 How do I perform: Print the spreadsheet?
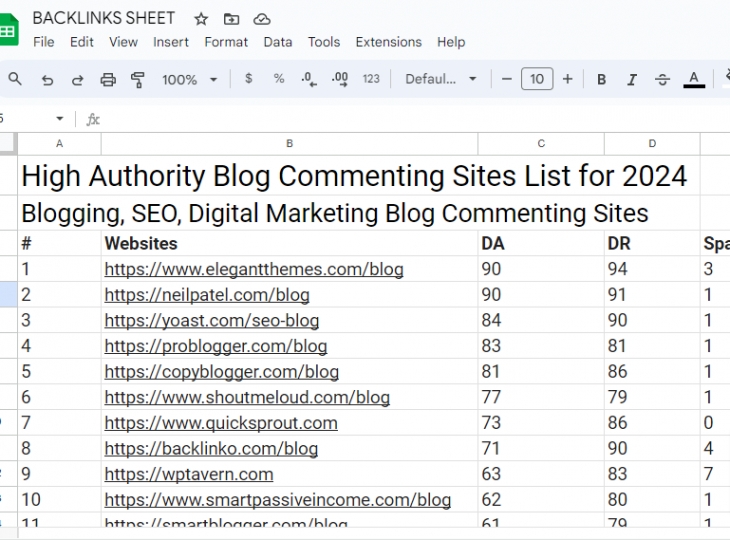pos(108,80)
